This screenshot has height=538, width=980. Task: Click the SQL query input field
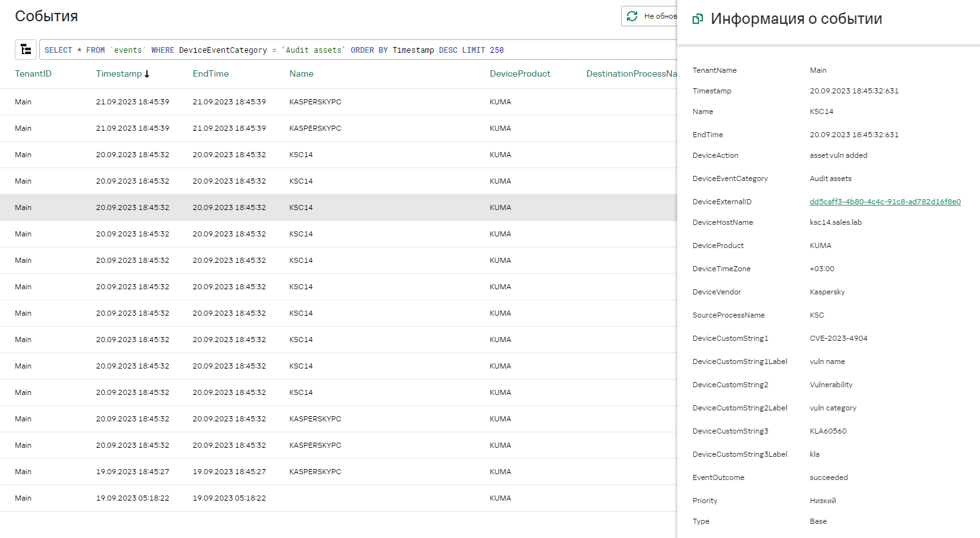(358, 50)
